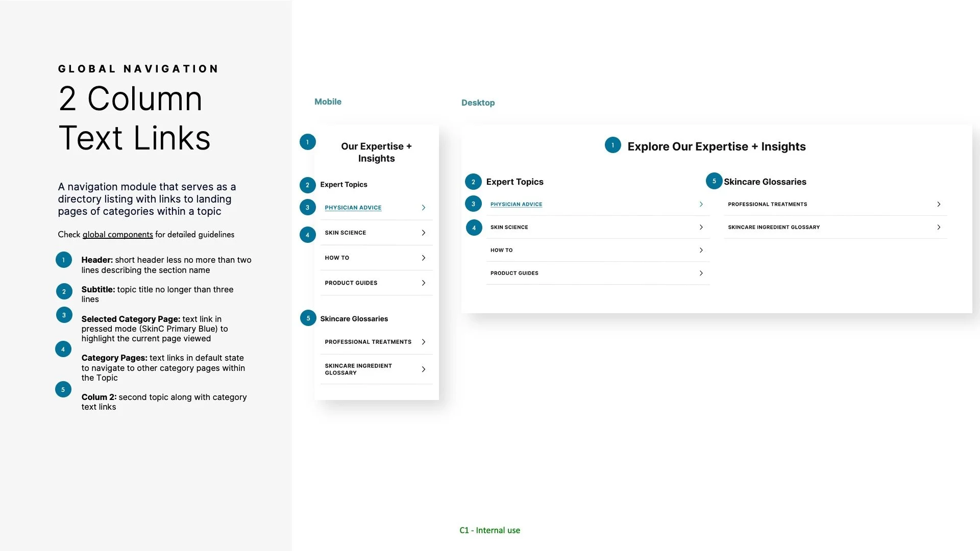The image size is (980, 551).
Task: Click number 5 badge beside desktop Skincare Glossaries
Action: tap(714, 181)
